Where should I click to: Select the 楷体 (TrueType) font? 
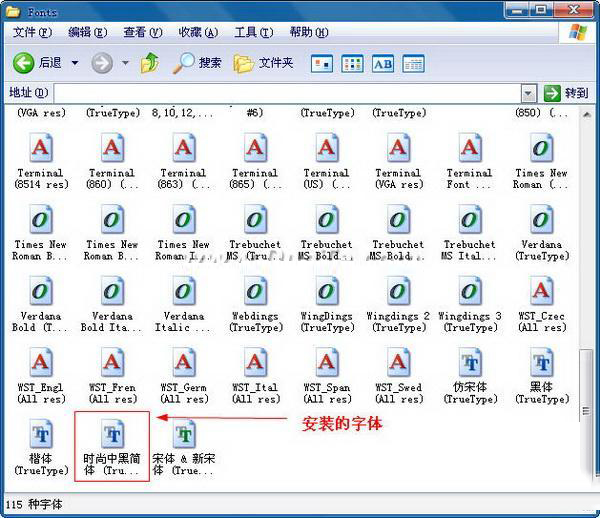pos(41,448)
